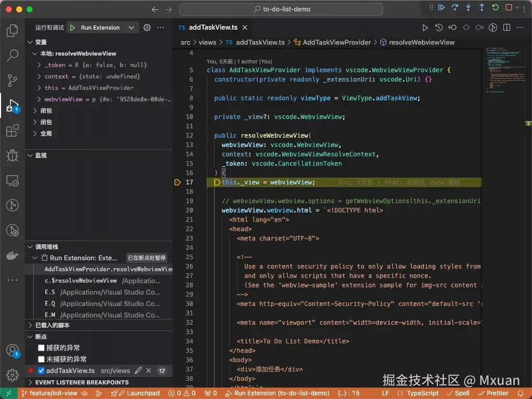This screenshot has height=399, width=532.
Task: Click the Step Into debug arrow
Action: pyautogui.click(x=469, y=8)
